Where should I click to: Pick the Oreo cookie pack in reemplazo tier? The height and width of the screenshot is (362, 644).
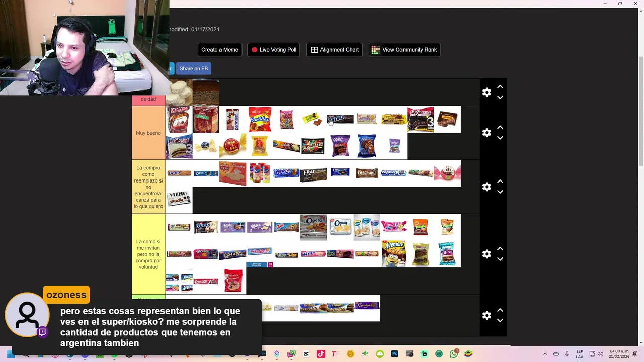click(206, 173)
